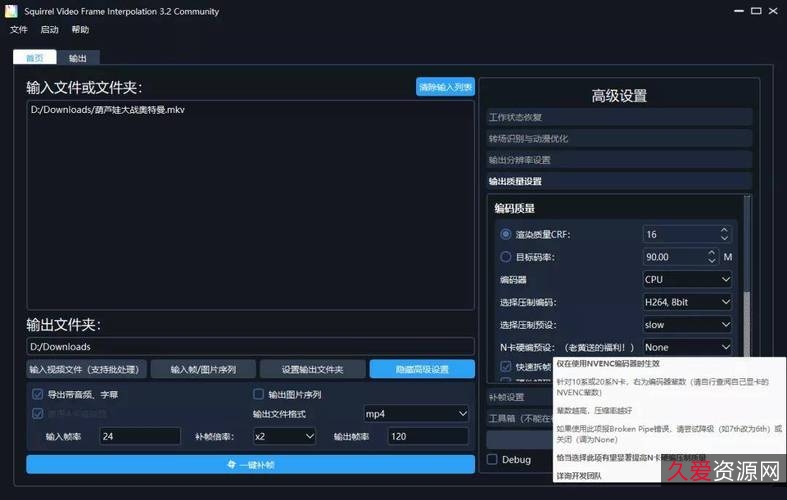The height and width of the screenshot is (500, 787).
Task: Click the 隐藏高级设置 button
Action: (422, 369)
